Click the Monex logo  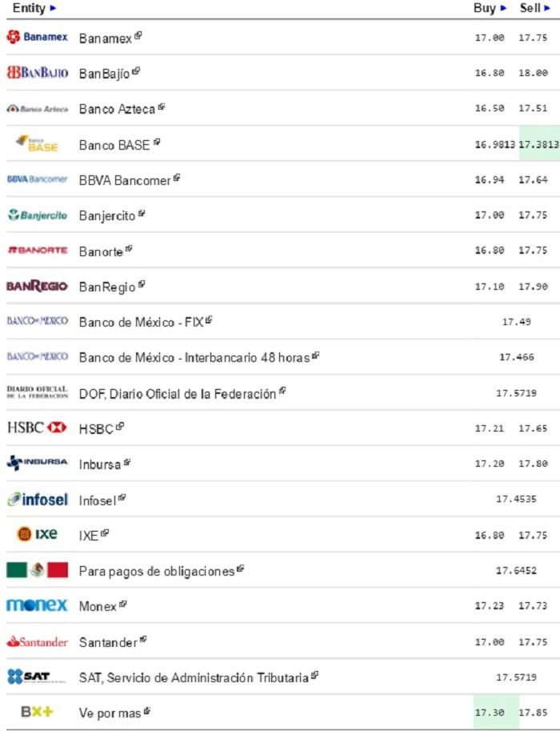coord(37,605)
